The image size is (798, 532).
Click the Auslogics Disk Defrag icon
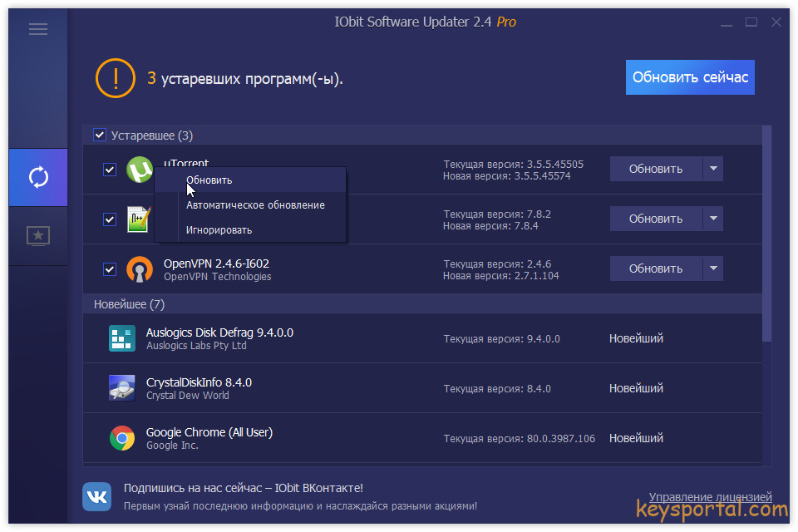pos(122,338)
